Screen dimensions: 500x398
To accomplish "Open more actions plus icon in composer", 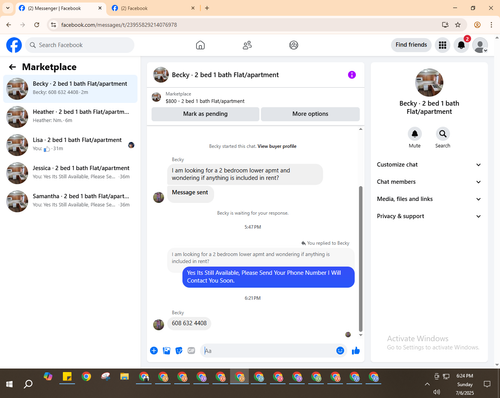I will pos(154,350).
